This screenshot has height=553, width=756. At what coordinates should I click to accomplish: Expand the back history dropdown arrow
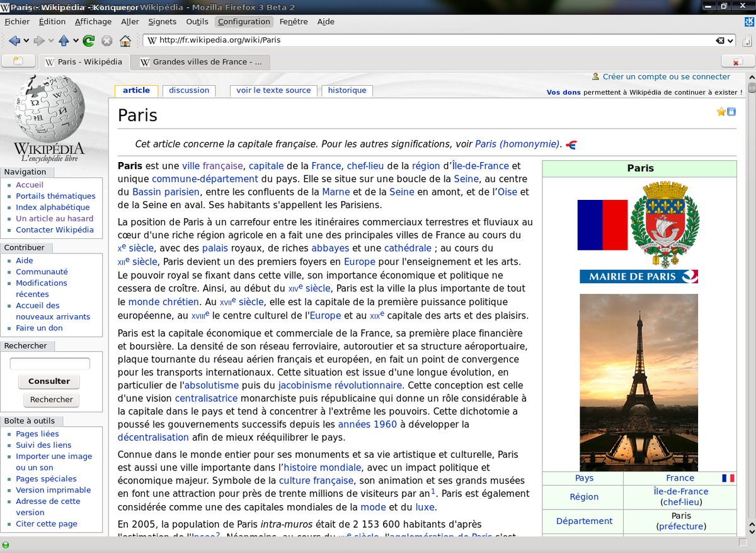point(26,41)
